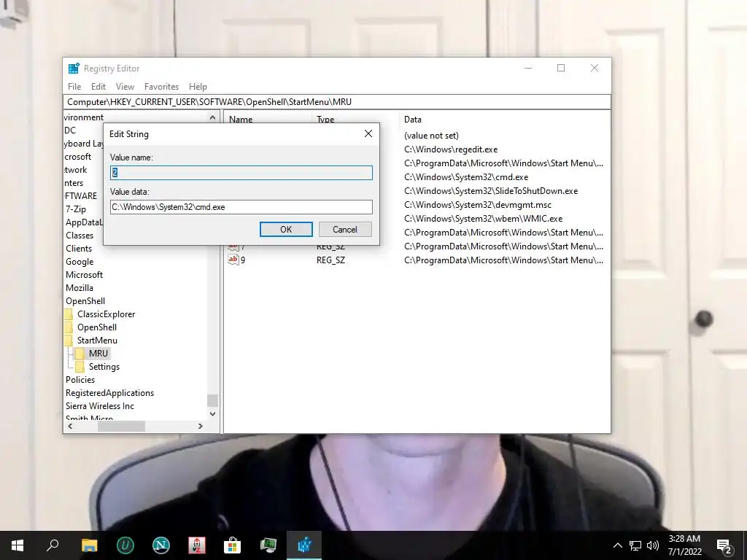Click the tree horizontal scroll-left arrow
The height and width of the screenshot is (560, 747).
(x=70, y=426)
